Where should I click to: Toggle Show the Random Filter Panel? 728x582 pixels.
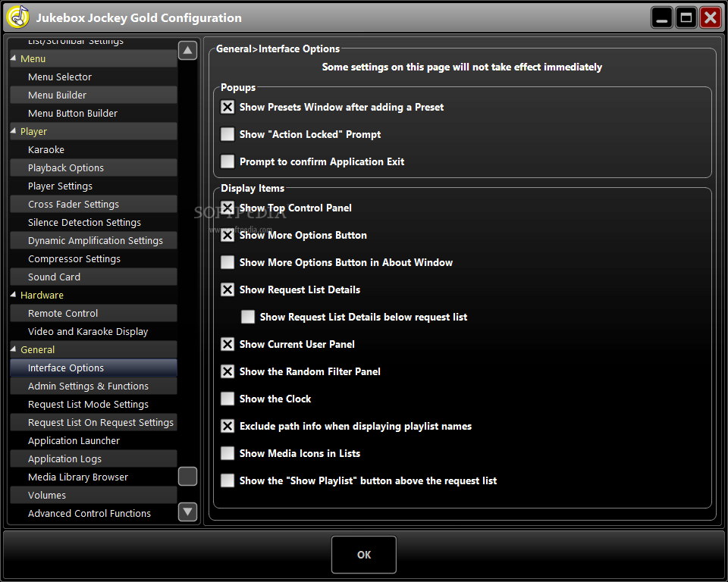[227, 371]
